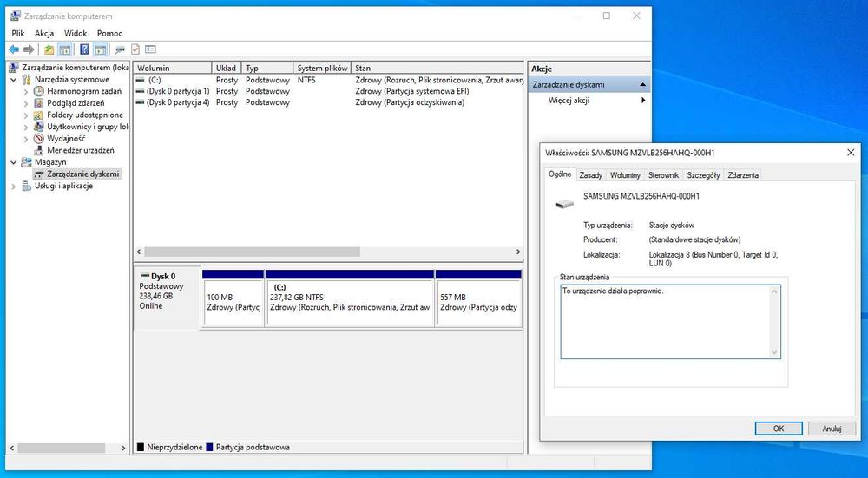Image resolution: width=868 pixels, height=478 pixels.
Task: Click the connect/refresh disk toolbar icon
Action: coord(120,49)
